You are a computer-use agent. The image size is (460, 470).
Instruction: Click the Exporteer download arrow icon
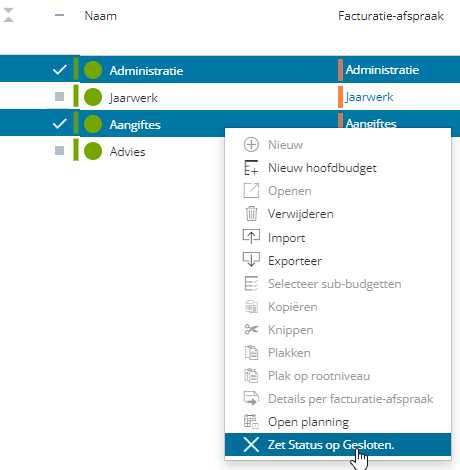click(251, 260)
